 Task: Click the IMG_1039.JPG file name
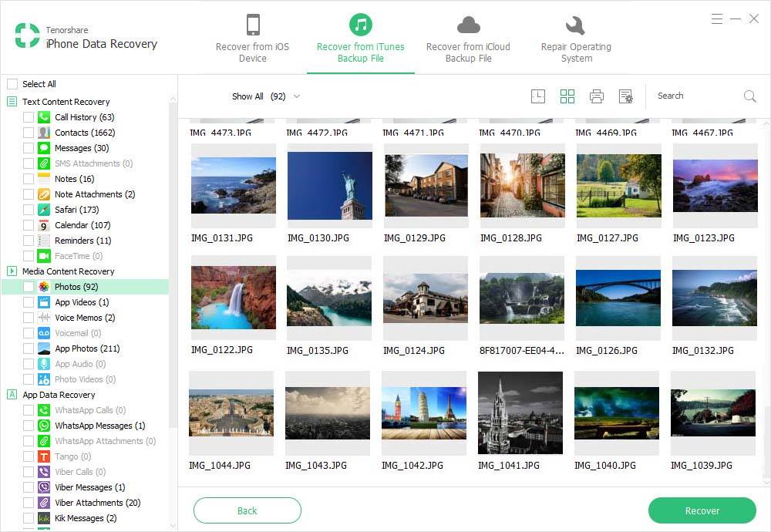click(701, 465)
